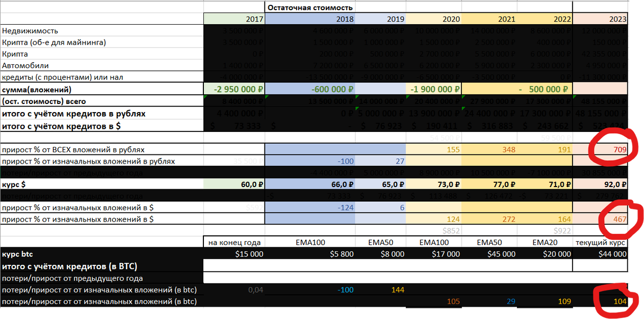Click the -600 000 ₽ investment cell
The width and height of the screenshot is (644, 319).
click(x=310, y=90)
